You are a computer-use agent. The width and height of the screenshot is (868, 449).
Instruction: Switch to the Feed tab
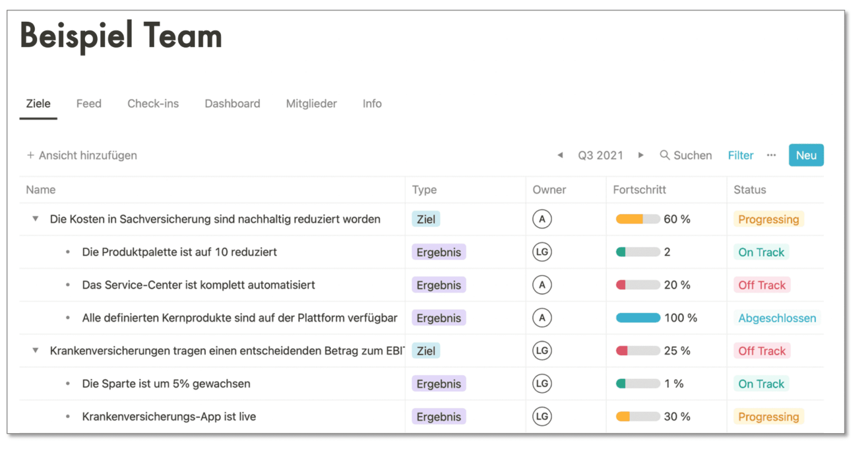(x=89, y=104)
